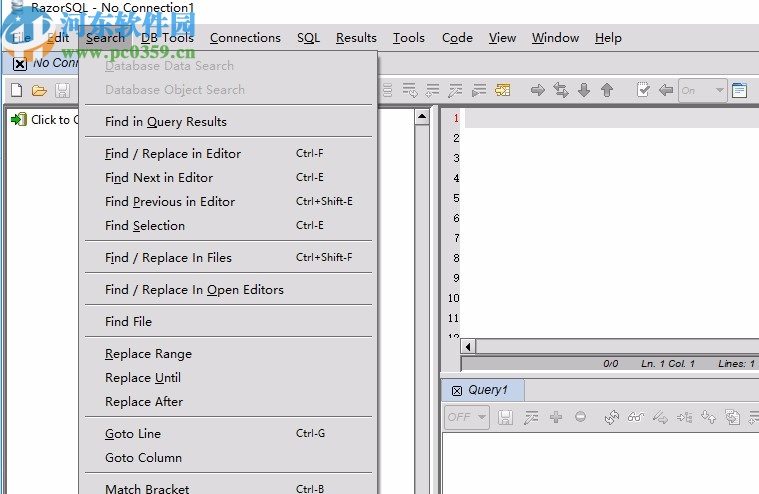Click the connect icon beside Click to Connect
The width and height of the screenshot is (759, 494).
[x=19, y=120]
